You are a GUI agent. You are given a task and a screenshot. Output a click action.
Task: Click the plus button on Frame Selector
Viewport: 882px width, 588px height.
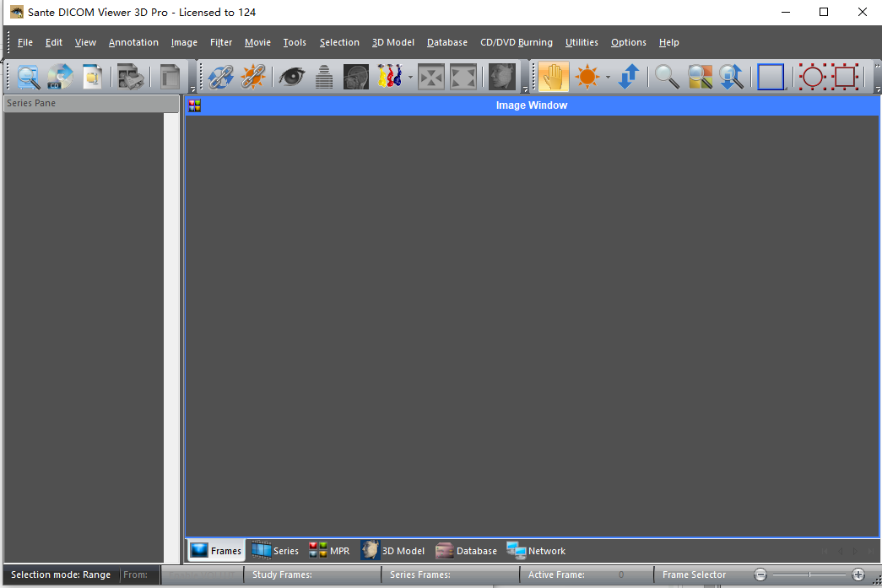[x=858, y=575]
